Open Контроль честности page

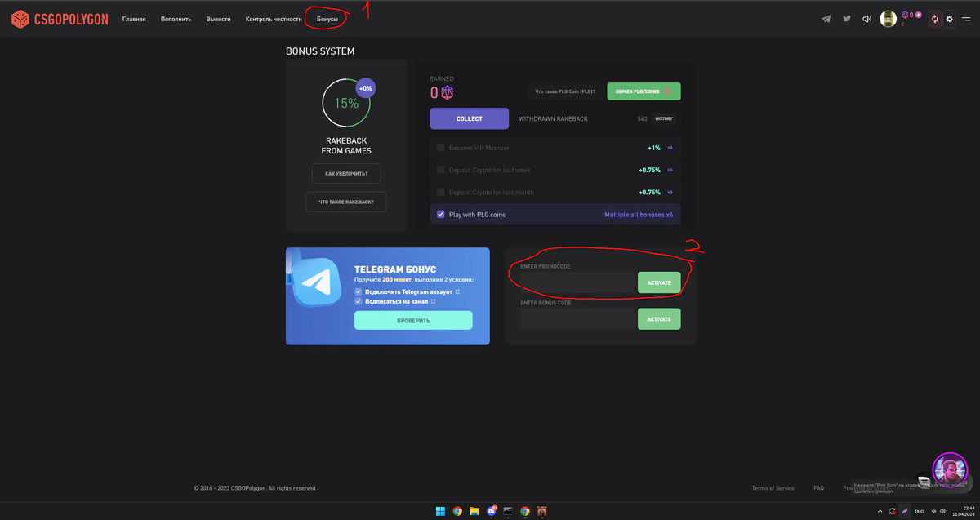(x=274, y=19)
